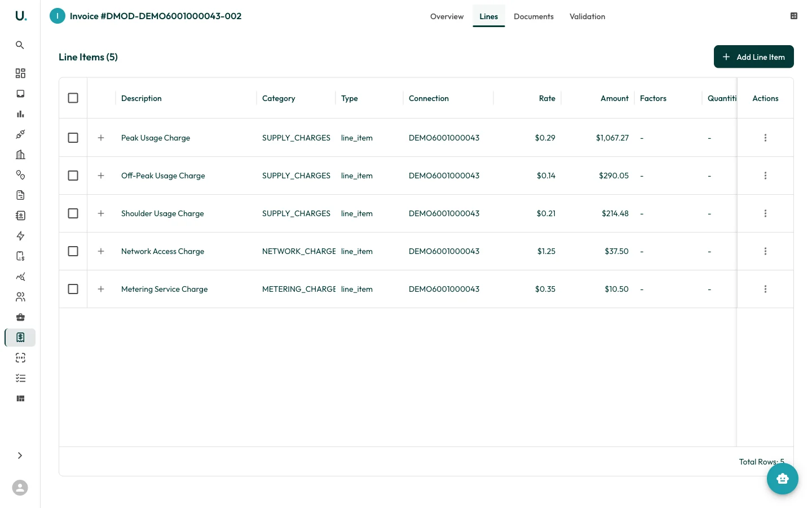Viewport: 812px width, 508px height.
Task: Open the dashed scan frame icon
Action: pos(20,358)
